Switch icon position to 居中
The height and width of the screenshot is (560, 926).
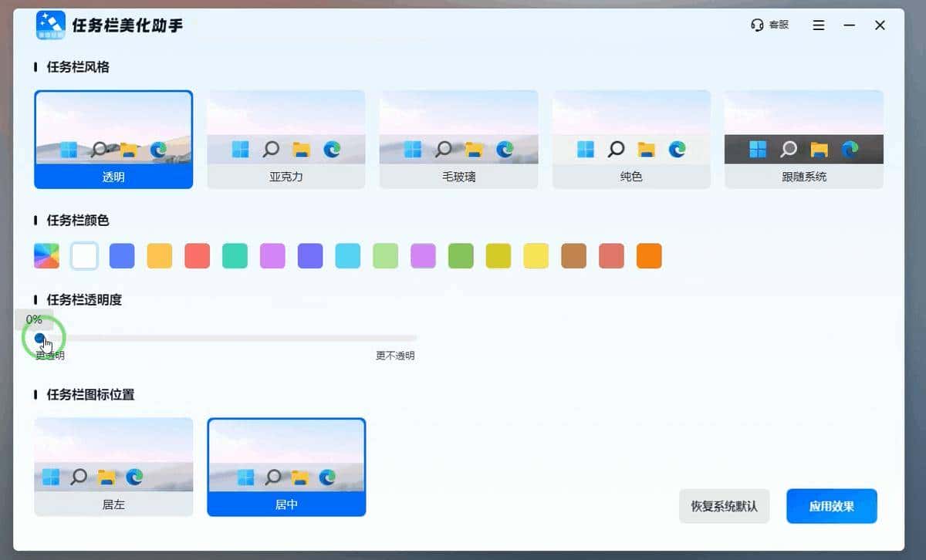286,467
